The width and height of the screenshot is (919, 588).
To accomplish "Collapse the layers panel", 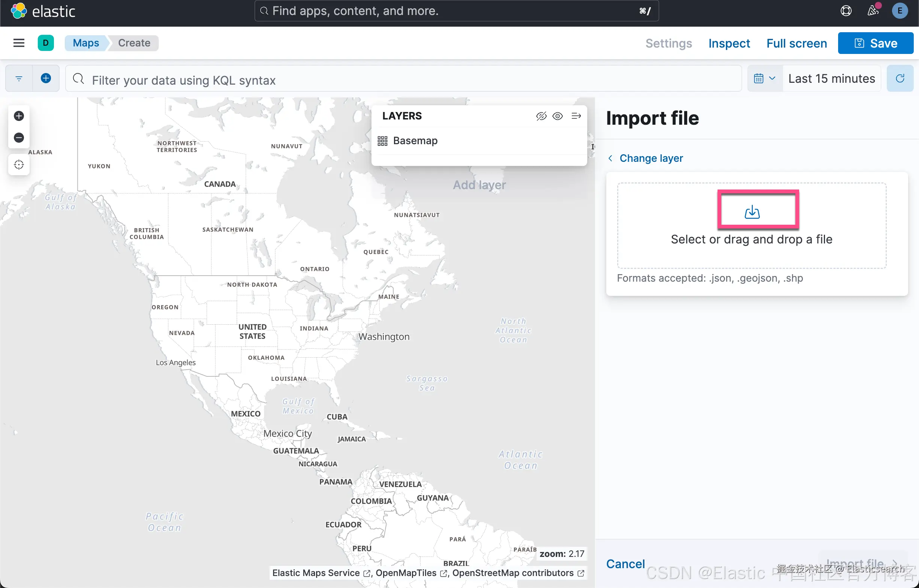I will click(x=576, y=116).
